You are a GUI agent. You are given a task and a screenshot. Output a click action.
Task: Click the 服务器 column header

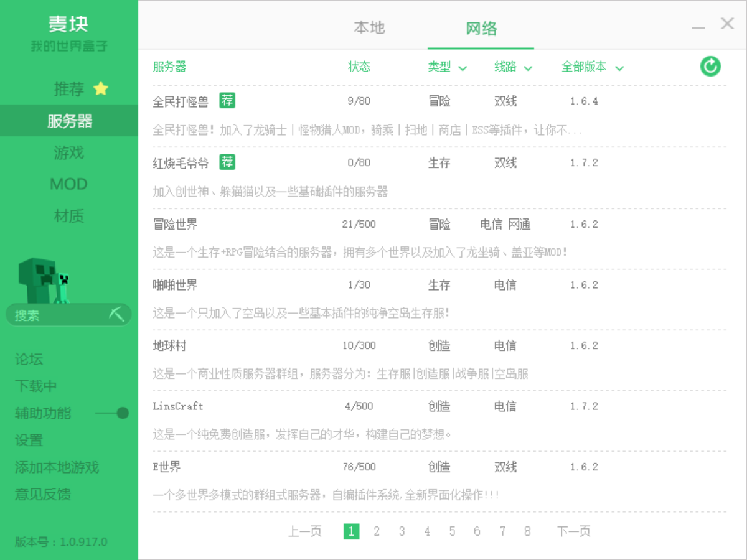[x=169, y=67]
